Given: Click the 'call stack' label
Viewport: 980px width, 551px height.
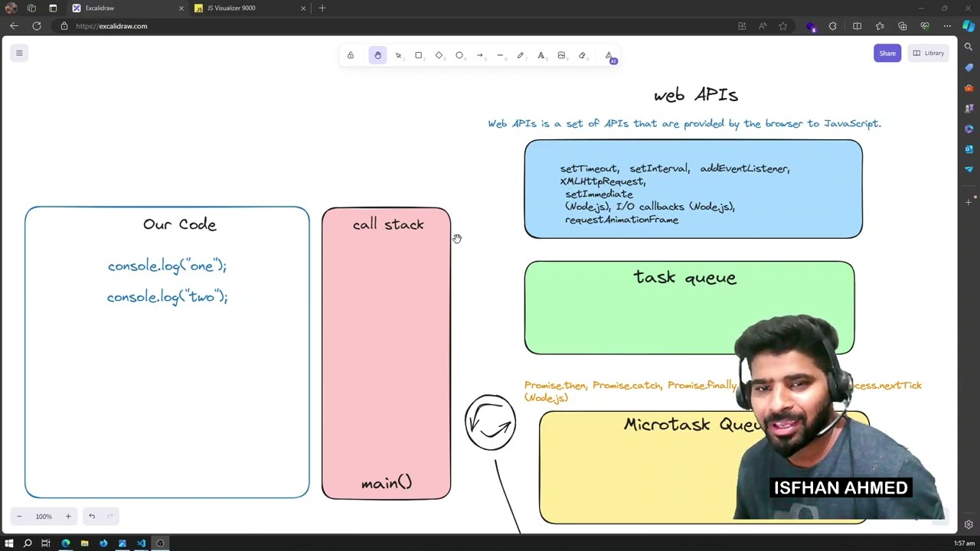Looking at the screenshot, I should point(388,224).
